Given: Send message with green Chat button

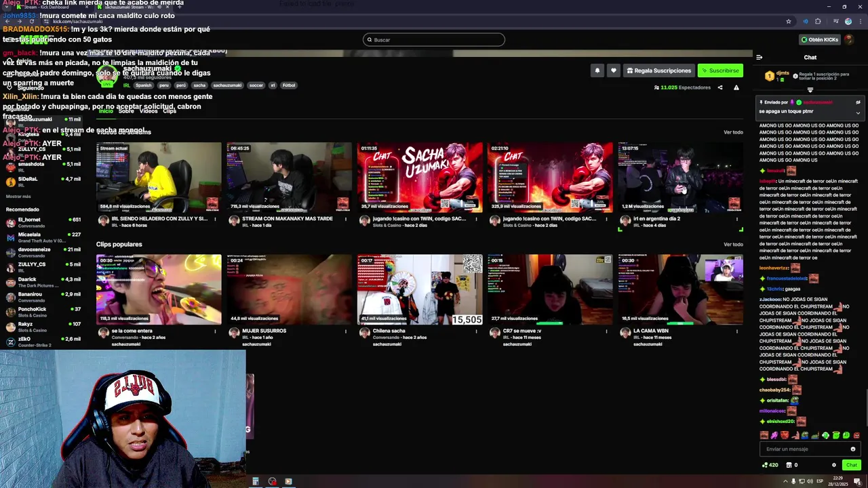Looking at the screenshot, I should pyautogui.click(x=851, y=465).
